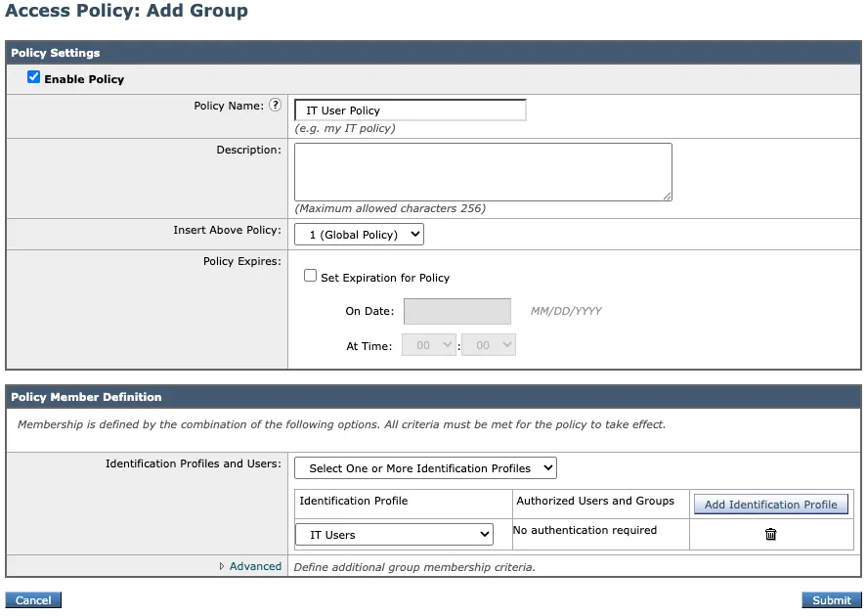Viewport: 867px width, 616px height.
Task: Open the expiration hour dropdown
Action: tap(429, 345)
